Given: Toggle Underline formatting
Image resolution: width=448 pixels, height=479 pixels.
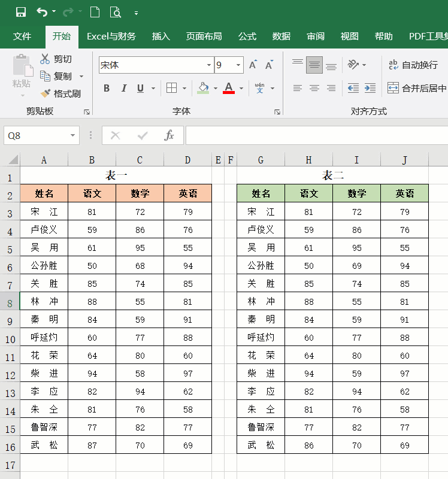Looking at the screenshot, I should pyautogui.click(x=140, y=88).
